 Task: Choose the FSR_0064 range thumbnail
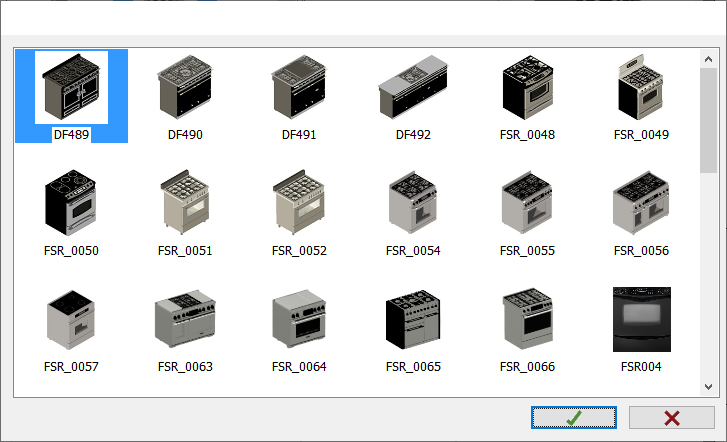[x=299, y=320]
